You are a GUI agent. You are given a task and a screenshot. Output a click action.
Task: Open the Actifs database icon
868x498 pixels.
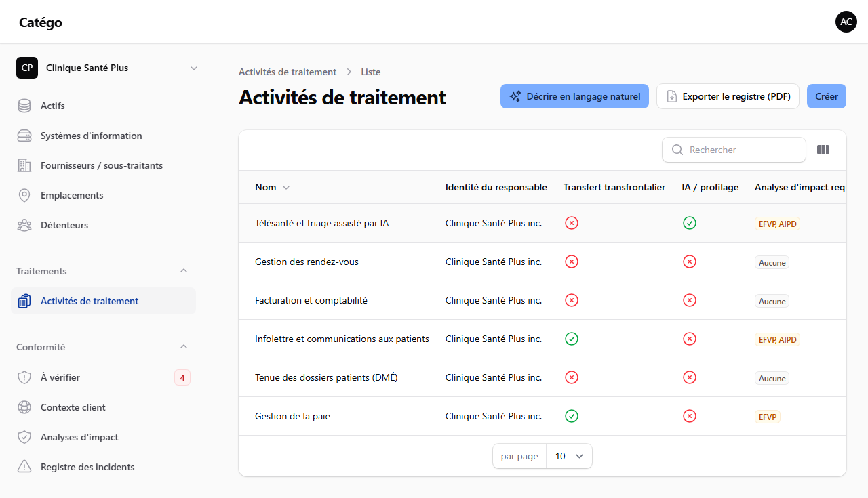pyautogui.click(x=24, y=106)
